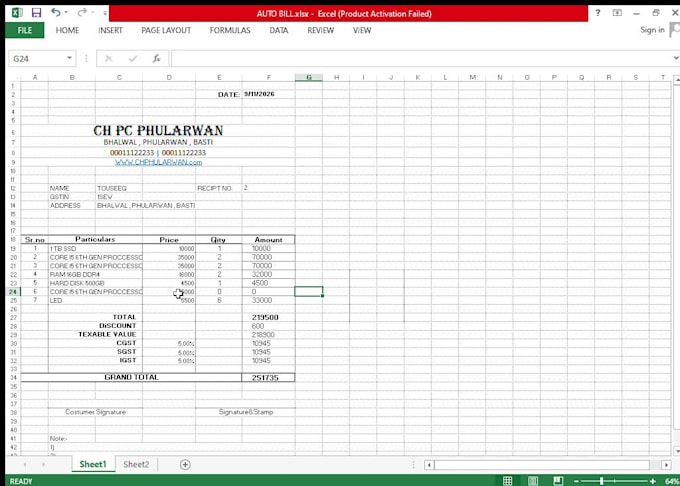Click the previous sheet navigation arrow
680x486 pixels.
coord(25,465)
